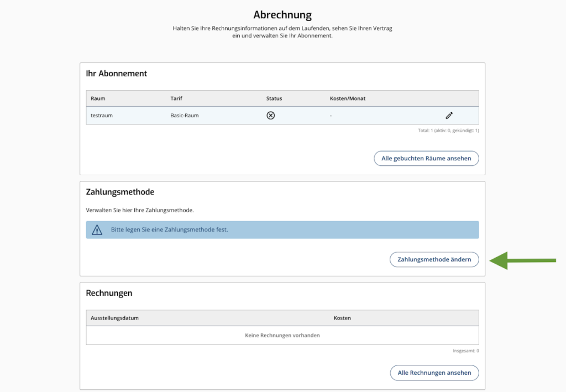Click the Tarif column header
The height and width of the screenshot is (392, 566).
176,98
